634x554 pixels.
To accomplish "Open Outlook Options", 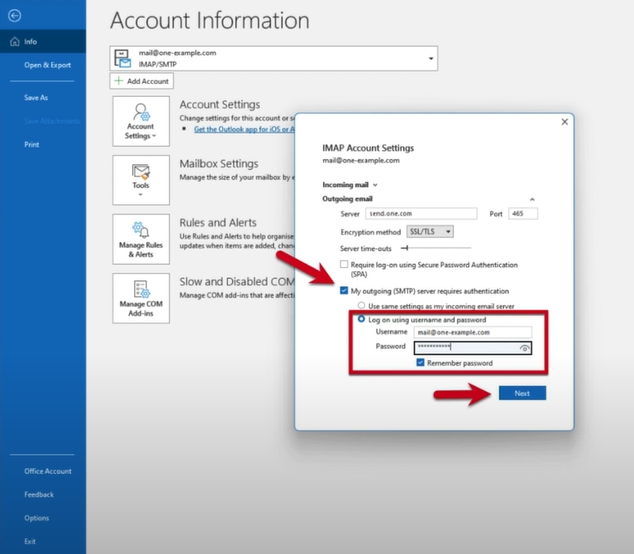I will pyautogui.click(x=36, y=518).
